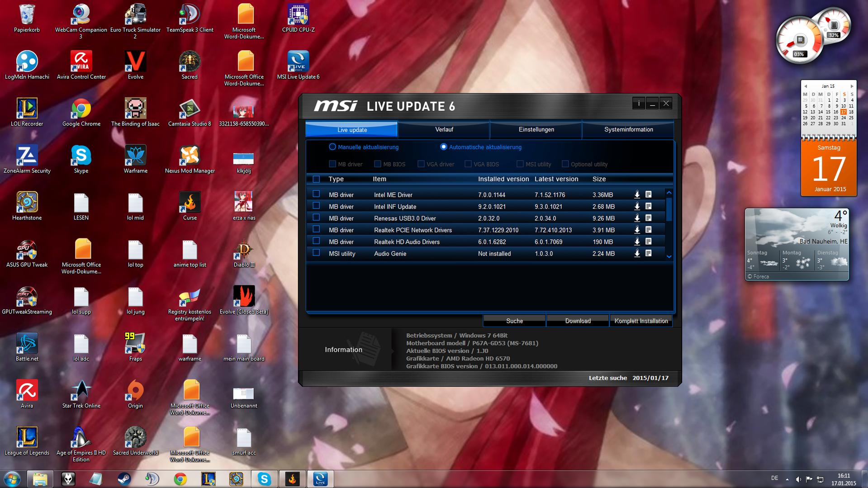This screenshot has width=868, height=488.
Task: Download the Renesas USB3.0 Driver via arrow icon
Action: (x=637, y=218)
